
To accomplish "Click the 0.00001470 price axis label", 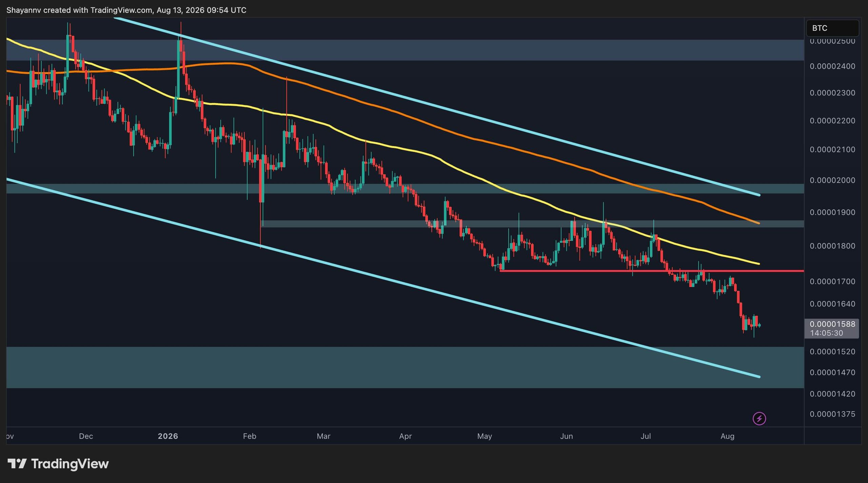I will click(832, 372).
